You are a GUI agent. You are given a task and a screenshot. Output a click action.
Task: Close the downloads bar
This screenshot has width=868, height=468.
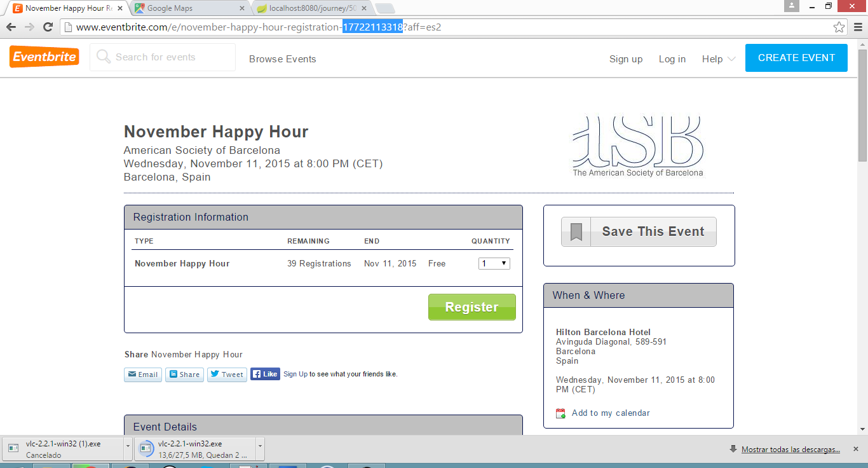[x=855, y=449]
